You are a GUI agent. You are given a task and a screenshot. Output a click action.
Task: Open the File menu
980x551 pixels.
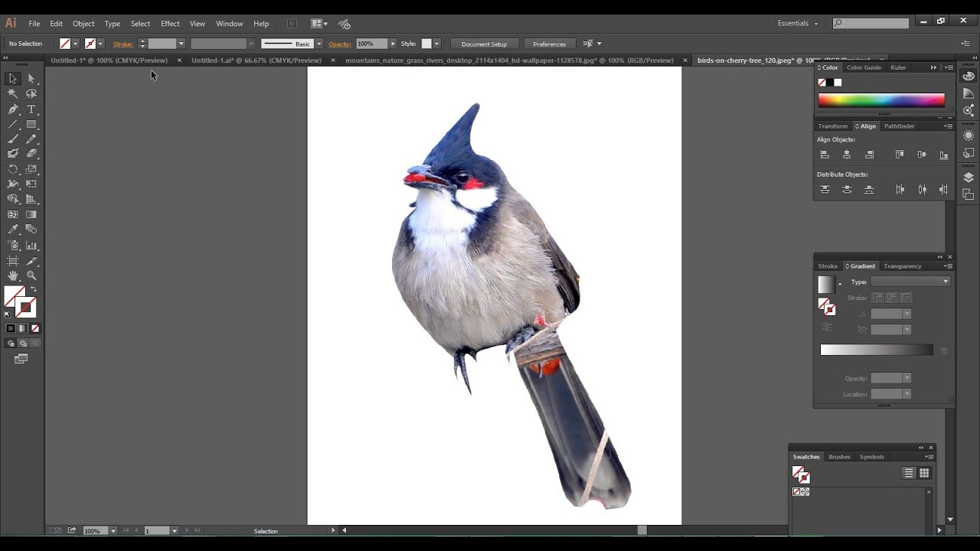[x=34, y=24]
